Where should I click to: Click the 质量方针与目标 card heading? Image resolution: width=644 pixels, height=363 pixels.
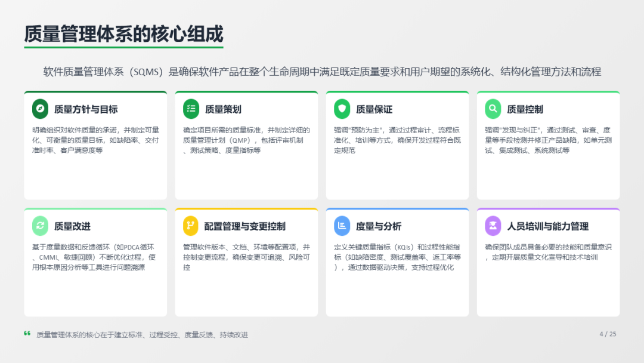pos(86,109)
